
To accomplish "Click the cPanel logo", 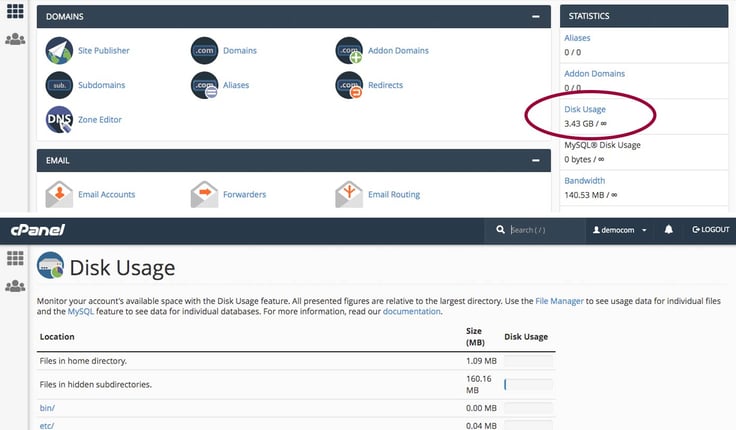I will coord(38,230).
